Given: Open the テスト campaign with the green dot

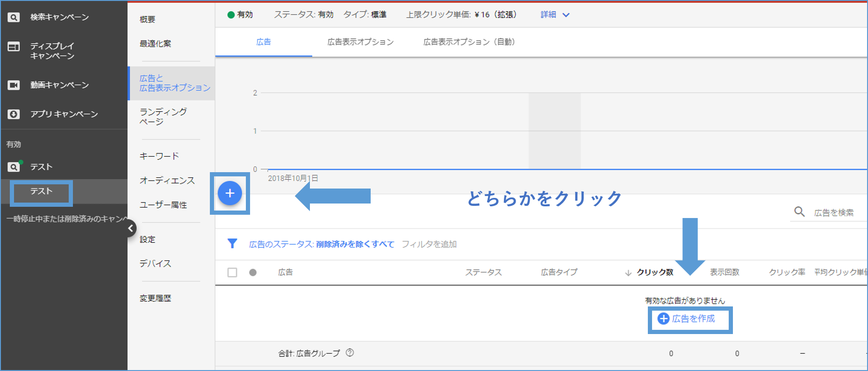Looking at the screenshot, I should pos(41,167).
